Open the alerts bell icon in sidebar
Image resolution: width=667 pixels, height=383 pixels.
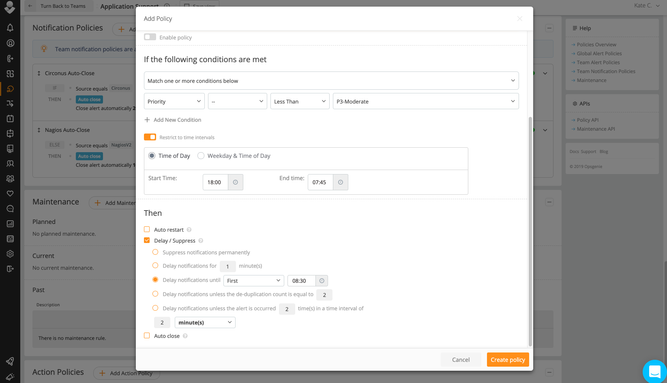click(x=10, y=28)
